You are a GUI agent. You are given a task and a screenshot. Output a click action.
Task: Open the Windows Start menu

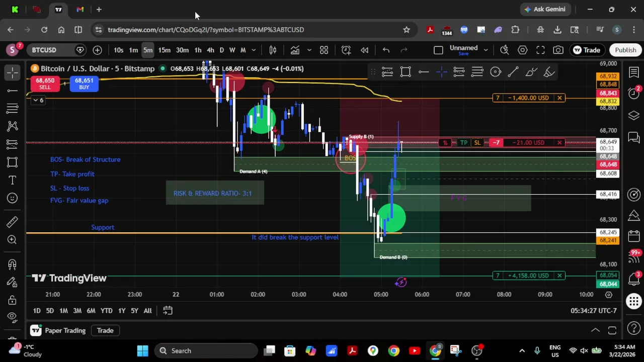(142, 350)
